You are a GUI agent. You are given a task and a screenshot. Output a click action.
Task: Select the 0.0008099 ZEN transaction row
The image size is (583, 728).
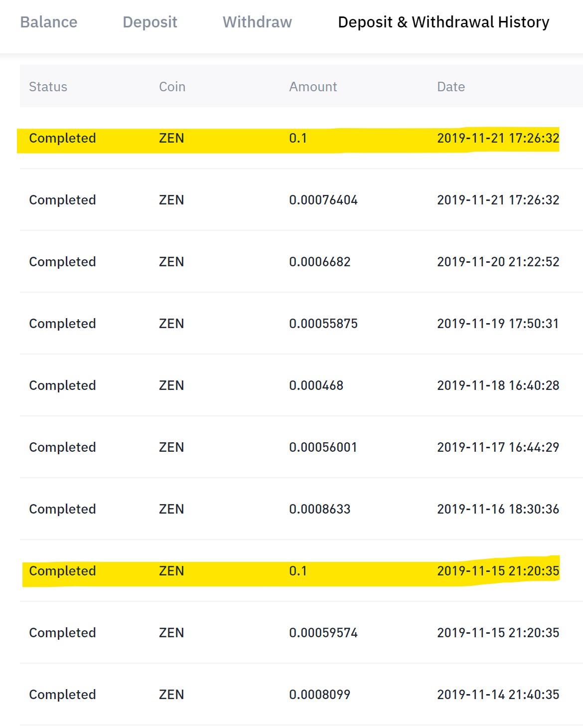point(319,695)
